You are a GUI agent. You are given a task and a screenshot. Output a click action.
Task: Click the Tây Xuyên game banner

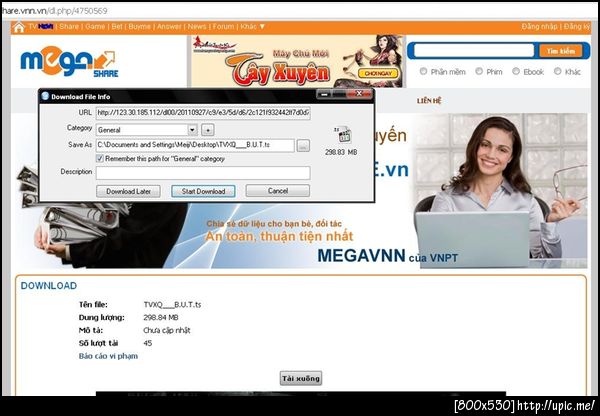tap(298, 61)
